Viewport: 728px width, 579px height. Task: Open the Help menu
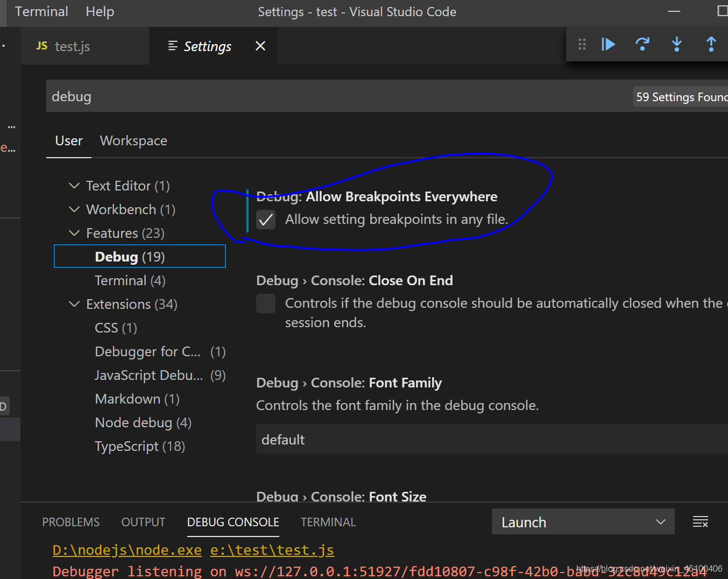[x=100, y=12]
